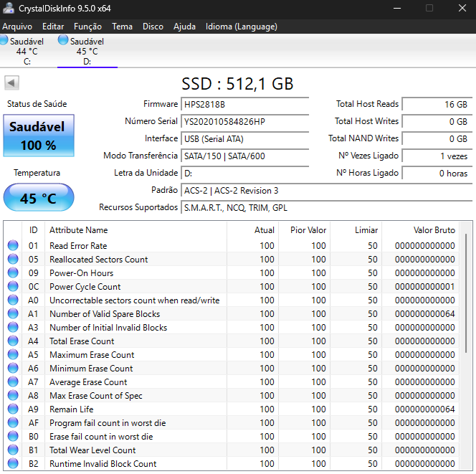Click the Valor Bruto column header

pyautogui.click(x=421, y=230)
